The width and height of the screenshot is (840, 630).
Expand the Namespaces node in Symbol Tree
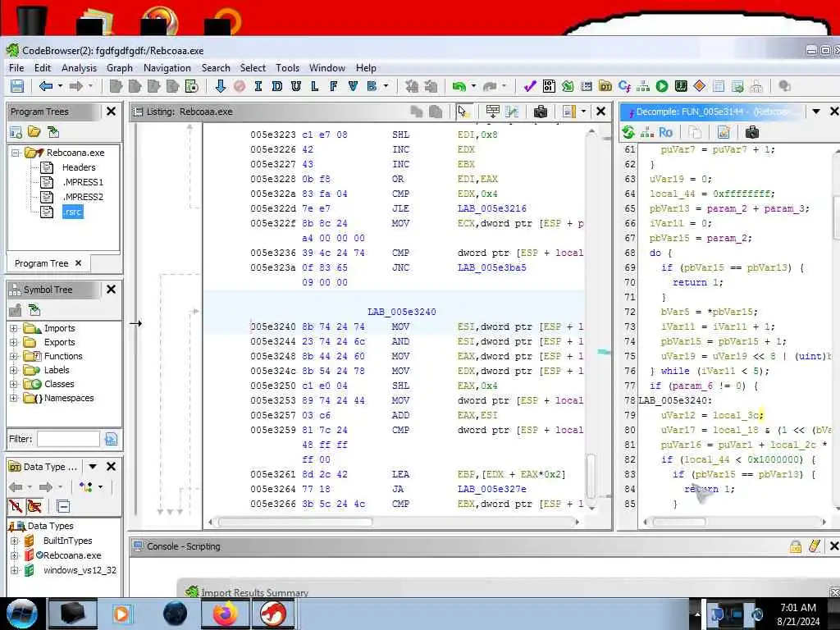(x=14, y=398)
